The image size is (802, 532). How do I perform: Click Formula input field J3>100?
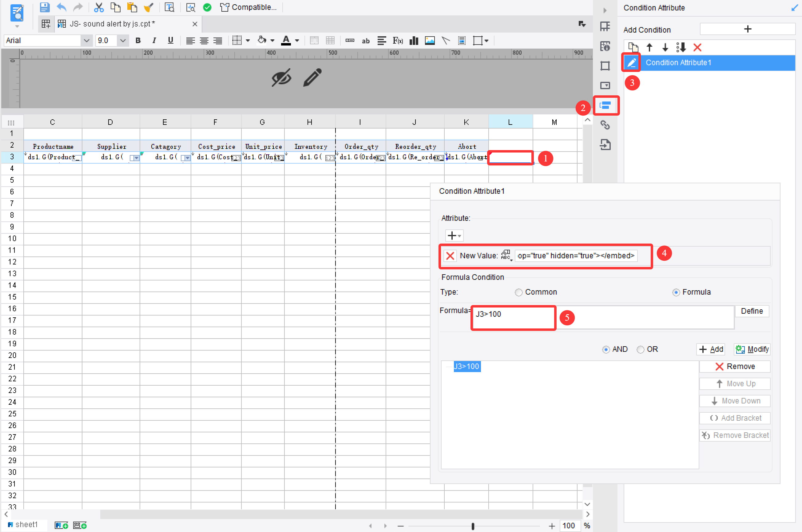[603, 317]
